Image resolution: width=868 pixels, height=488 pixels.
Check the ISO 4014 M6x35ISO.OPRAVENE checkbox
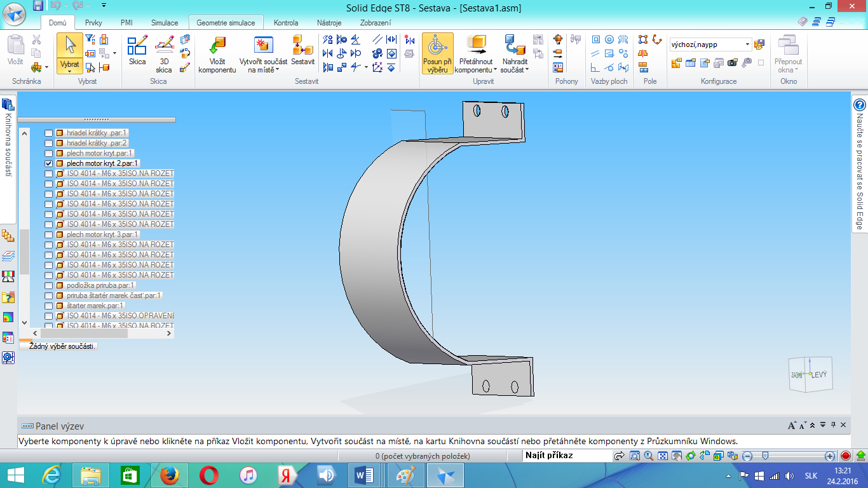click(48, 316)
